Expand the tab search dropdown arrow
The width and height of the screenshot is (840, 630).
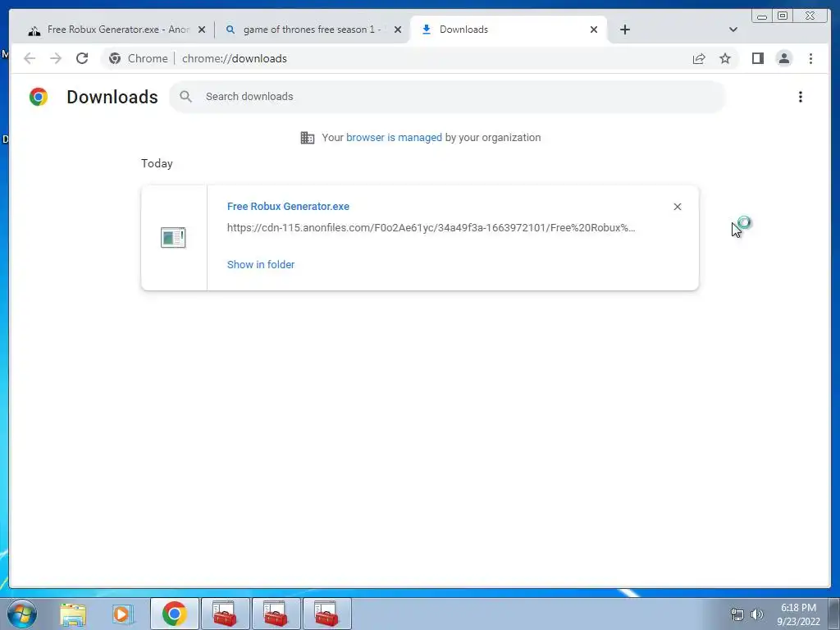[733, 30]
